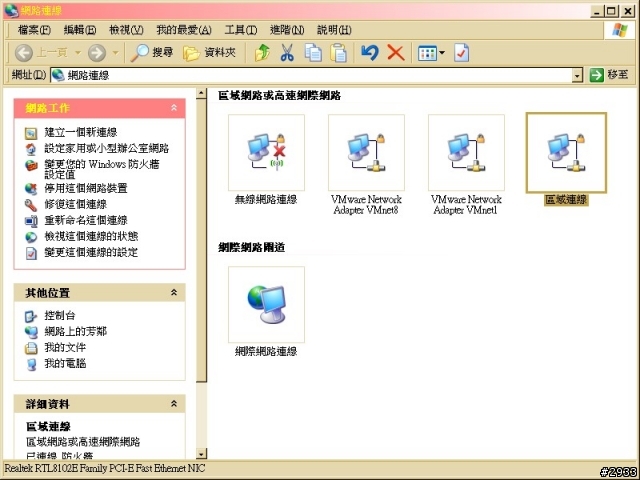This screenshot has height=480, width=640.
Task: Open the 檢視(V) View menu
Action: click(126, 30)
